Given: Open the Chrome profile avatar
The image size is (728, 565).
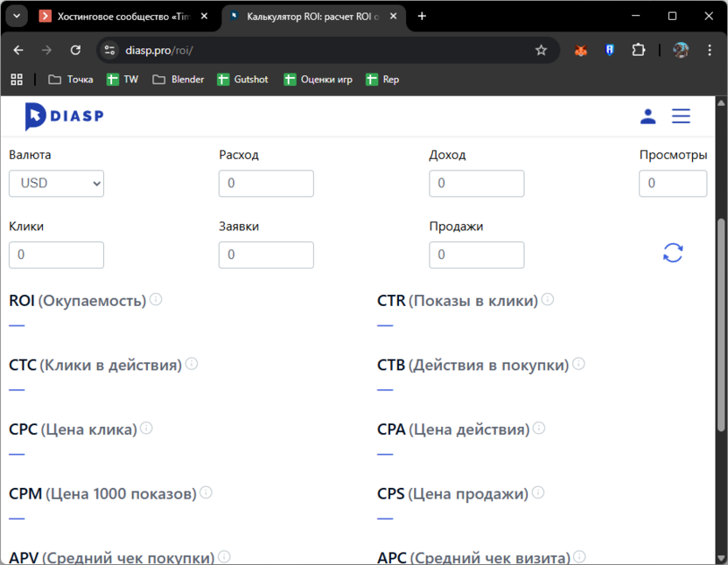Looking at the screenshot, I should point(681,50).
